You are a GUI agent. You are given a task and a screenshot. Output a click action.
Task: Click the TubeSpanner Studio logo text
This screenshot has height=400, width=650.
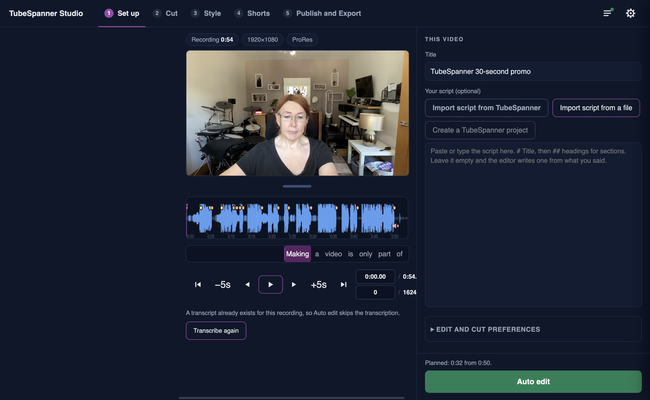(x=46, y=13)
